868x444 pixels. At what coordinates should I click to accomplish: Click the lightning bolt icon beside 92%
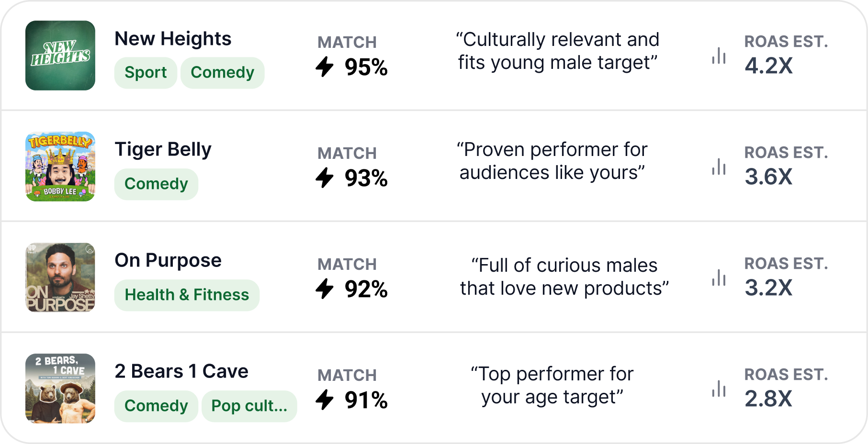(x=325, y=289)
